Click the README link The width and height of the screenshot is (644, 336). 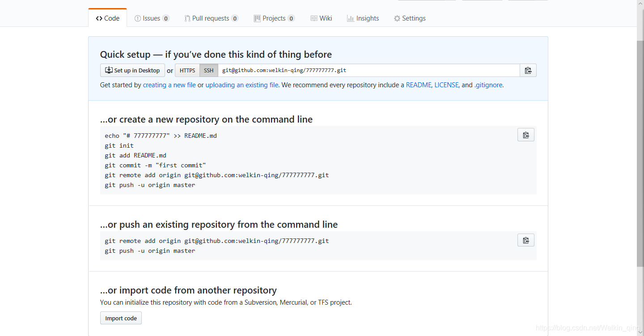[419, 85]
